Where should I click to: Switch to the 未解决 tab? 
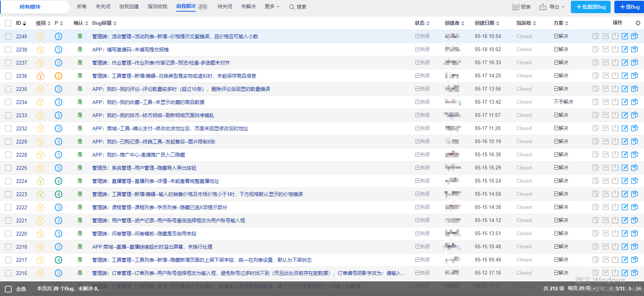click(248, 6)
